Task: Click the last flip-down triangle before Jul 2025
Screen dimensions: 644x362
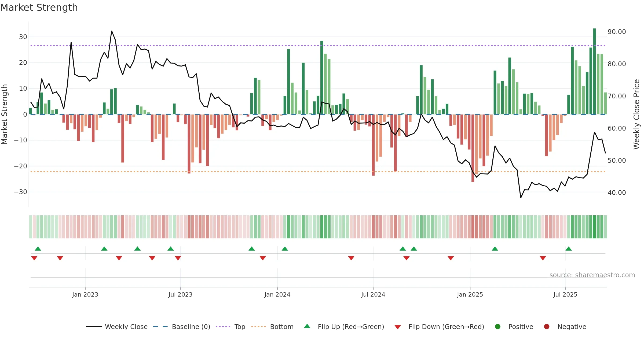Action: pyautogui.click(x=543, y=258)
